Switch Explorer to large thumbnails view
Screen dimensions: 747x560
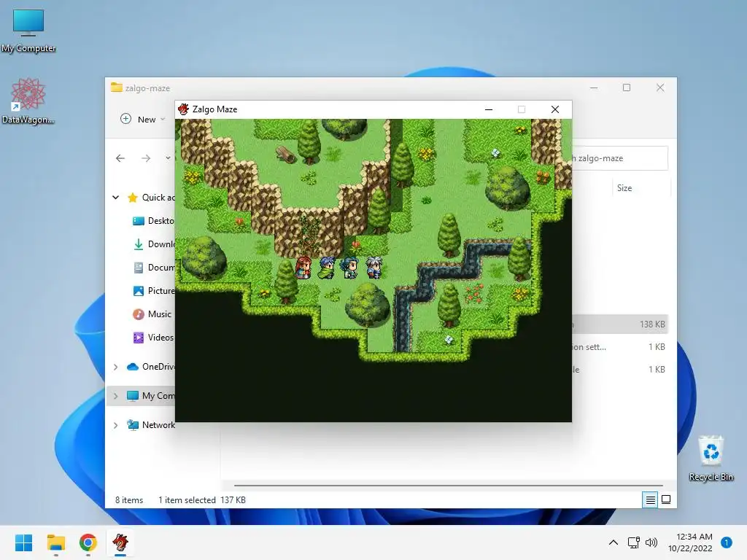point(666,499)
